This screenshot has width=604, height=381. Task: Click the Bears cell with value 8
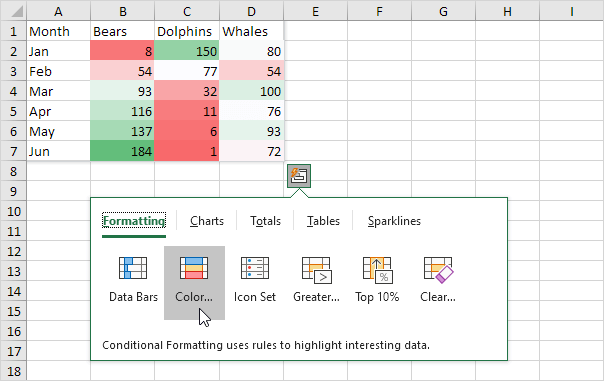click(122, 51)
